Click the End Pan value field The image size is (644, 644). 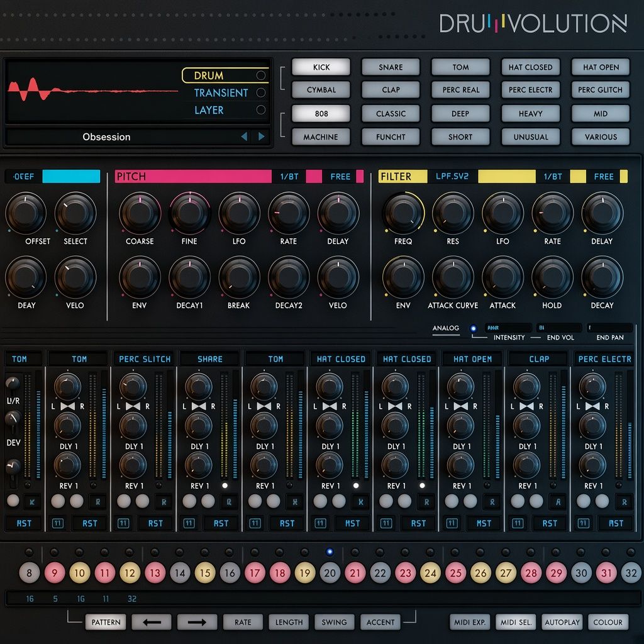click(610, 328)
